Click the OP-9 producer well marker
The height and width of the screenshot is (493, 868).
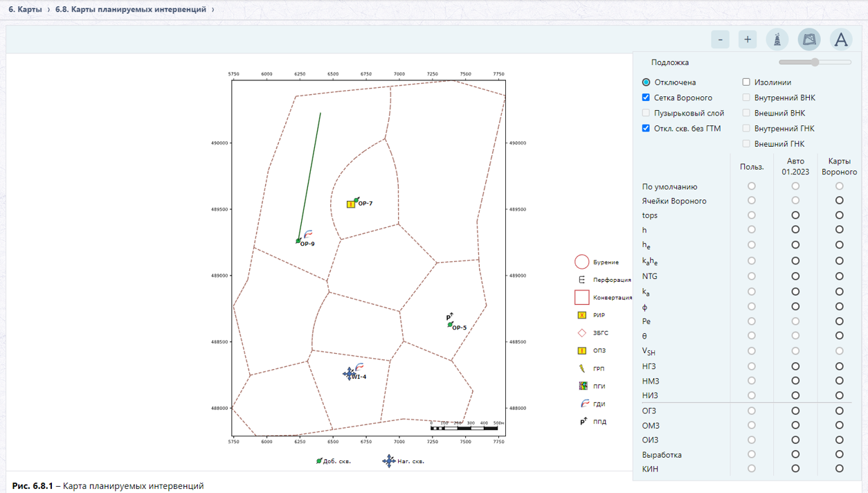point(299,241)
